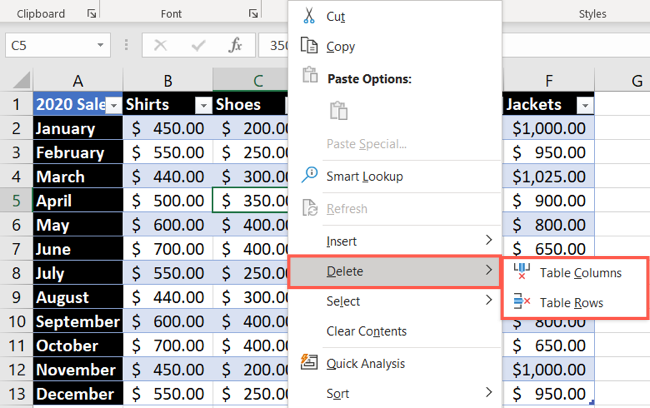Click the Smart Lookup magnifier icon
Image resolution: width=650 pixels, height=408 pixels.
(309, 176)
